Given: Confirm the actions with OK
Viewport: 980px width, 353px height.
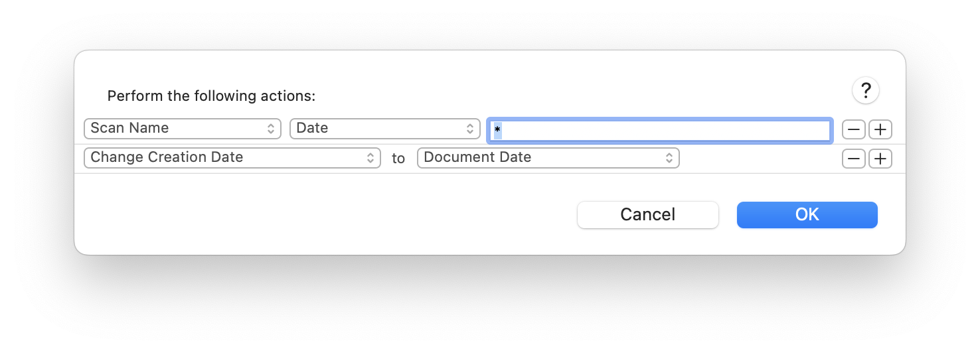Looking at the screenshot, I should (807, 215).
